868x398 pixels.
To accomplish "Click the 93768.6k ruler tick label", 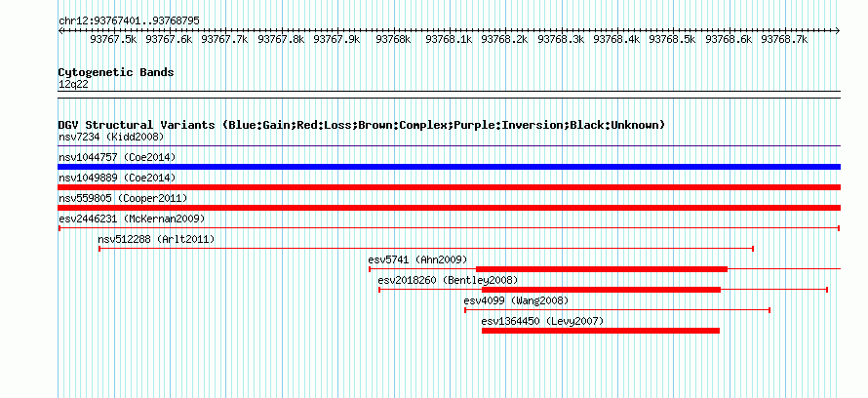I will 729,39.
